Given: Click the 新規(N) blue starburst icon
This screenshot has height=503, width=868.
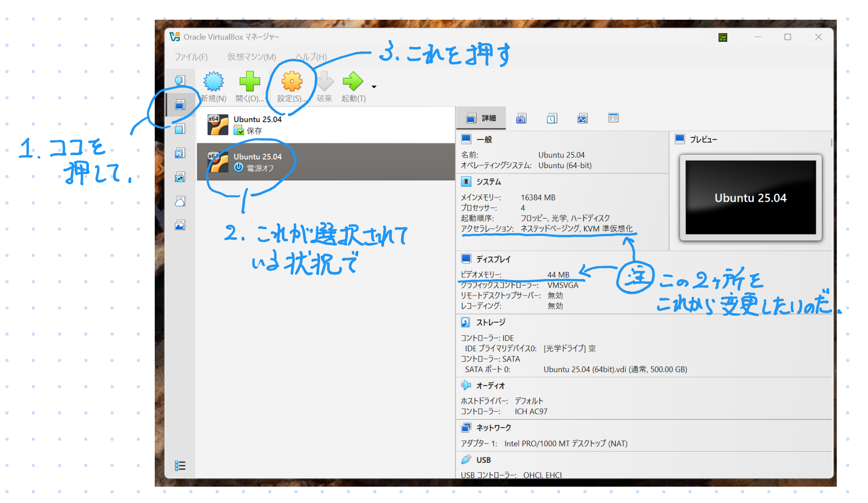Looking at the screenshot, I should pyautogui.click(x=213, y=82).
